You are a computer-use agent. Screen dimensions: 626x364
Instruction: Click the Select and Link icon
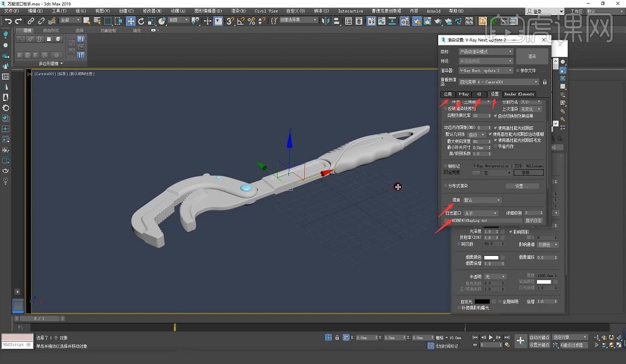30,21
